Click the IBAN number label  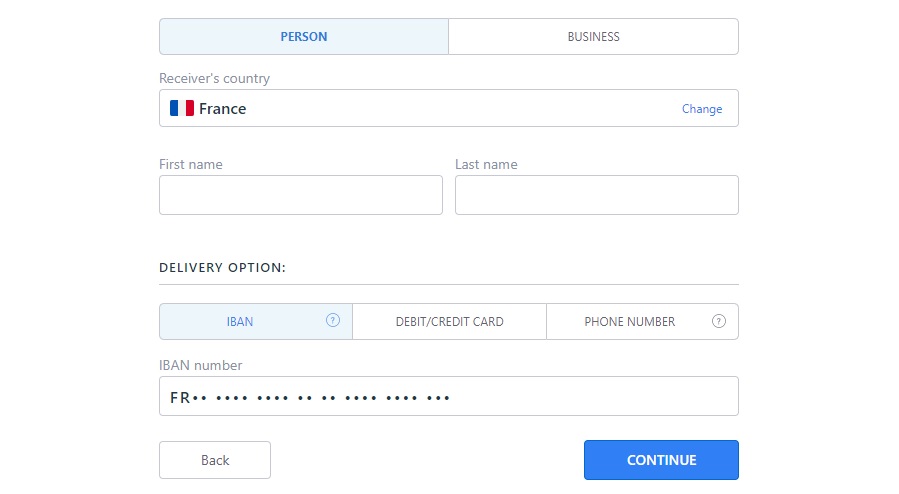tap(201, 366)
